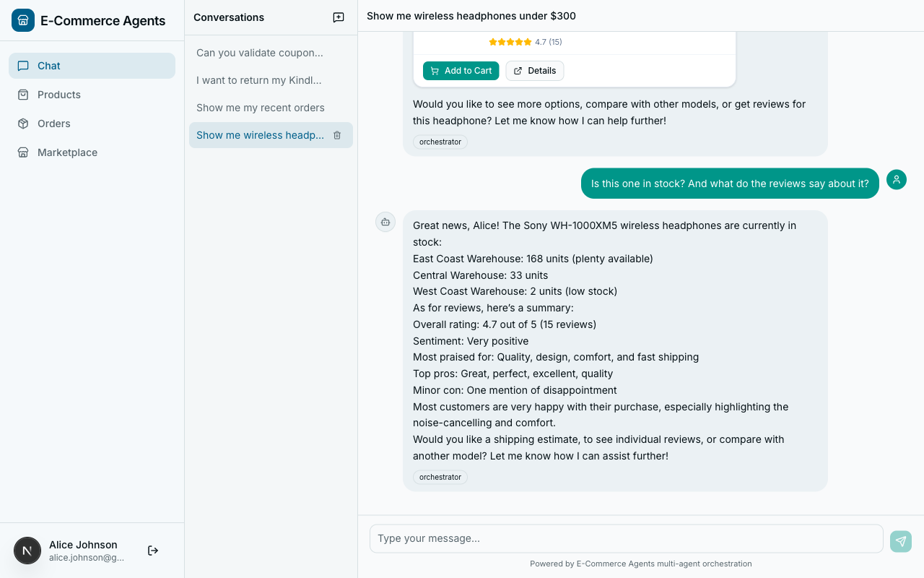Click the external-link icon on Details

coord(518,70)
